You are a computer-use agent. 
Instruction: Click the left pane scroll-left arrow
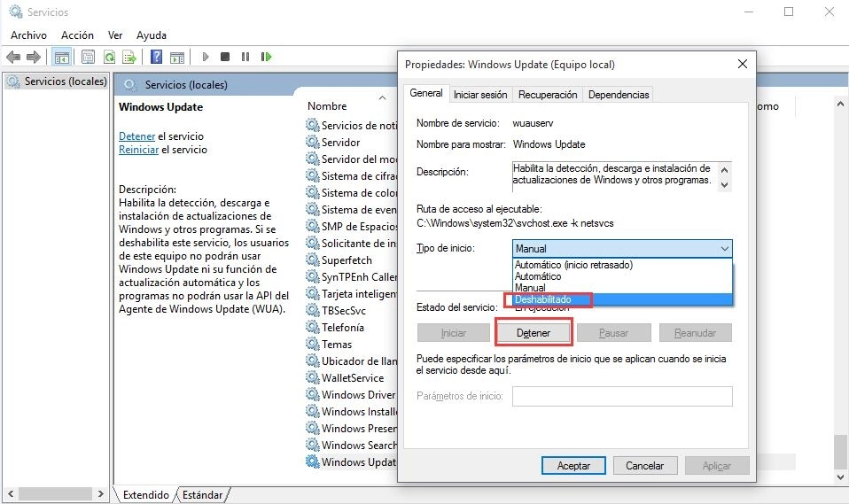11,493
